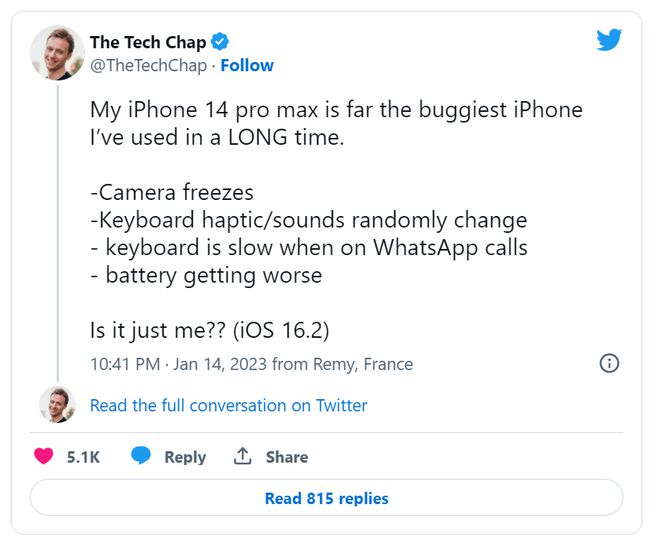
Task: Click the Remy, France location text
Action: [x=363, y=364]
